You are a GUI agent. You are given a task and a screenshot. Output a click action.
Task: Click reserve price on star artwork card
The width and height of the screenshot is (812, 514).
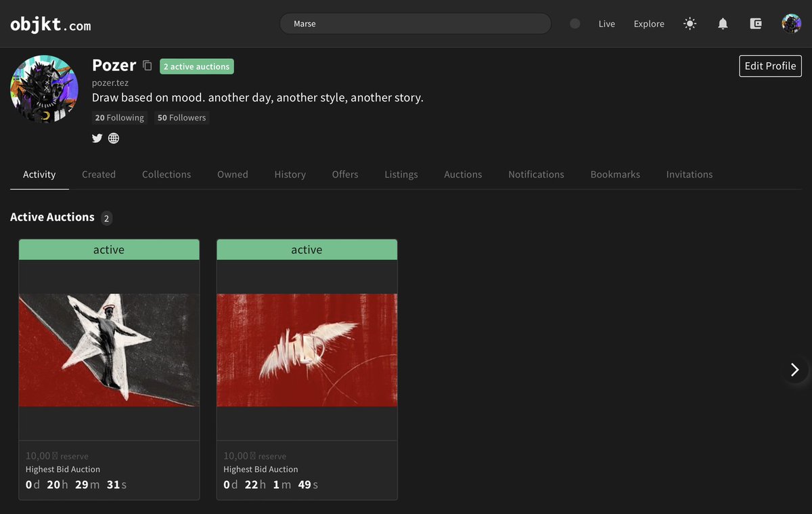pyautogui.click(x=57, y=456)
